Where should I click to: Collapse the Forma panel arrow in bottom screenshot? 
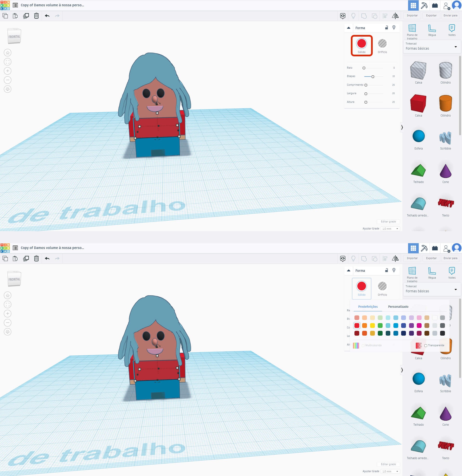349,271
